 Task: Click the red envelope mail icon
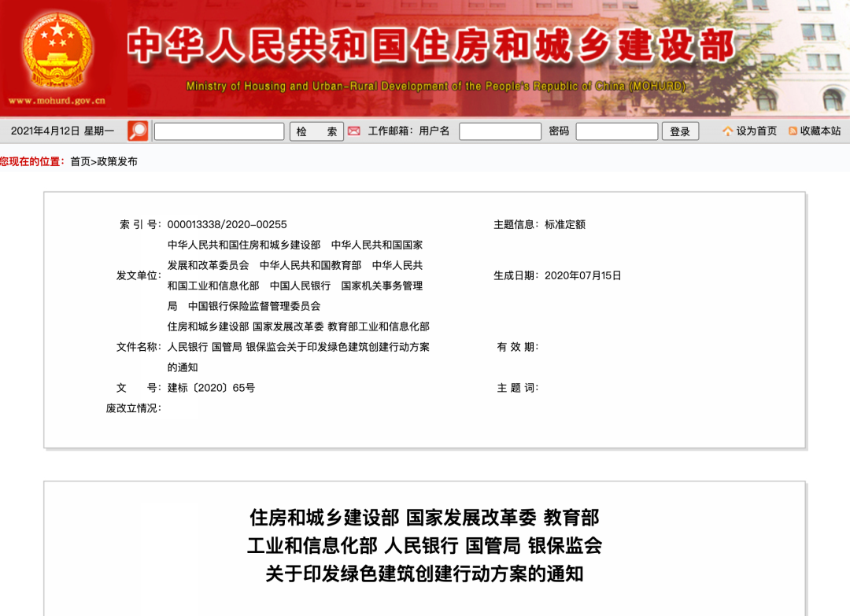[353, 131]
